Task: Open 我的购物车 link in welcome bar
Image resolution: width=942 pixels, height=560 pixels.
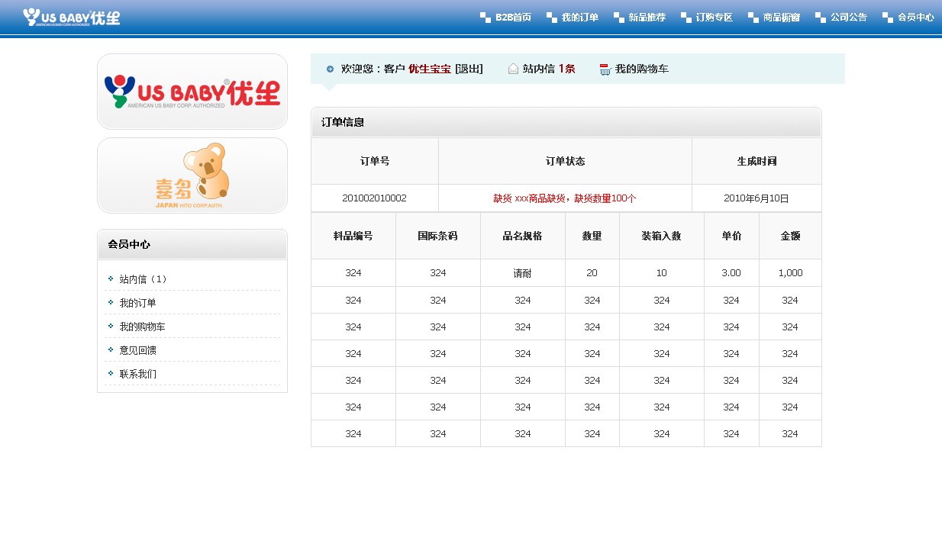Action: point(641,69)
